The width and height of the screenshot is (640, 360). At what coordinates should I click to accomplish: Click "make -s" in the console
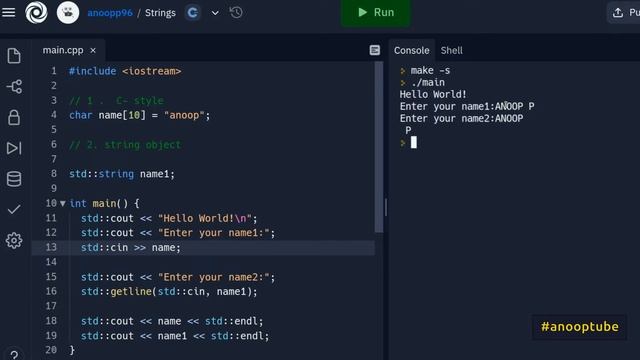tap(430, 71)
